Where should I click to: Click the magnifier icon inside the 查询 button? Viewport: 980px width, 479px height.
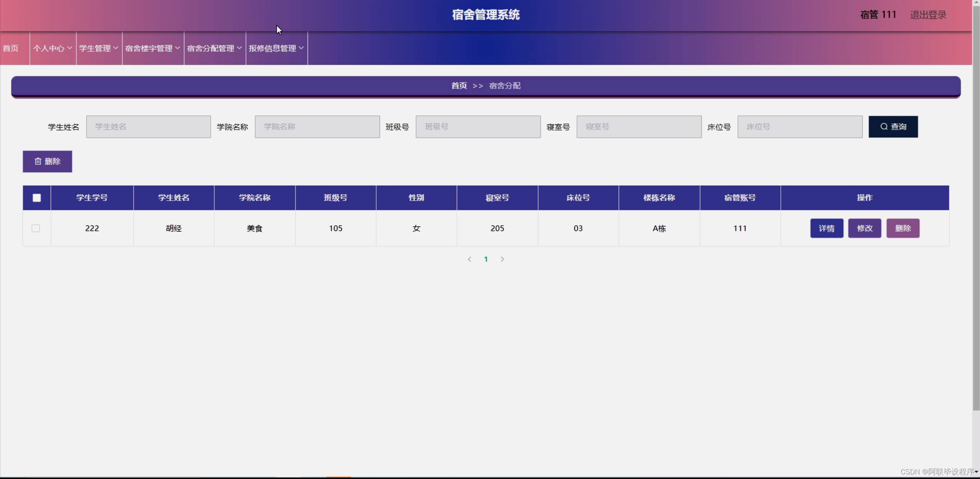click(x=883, y=127)
